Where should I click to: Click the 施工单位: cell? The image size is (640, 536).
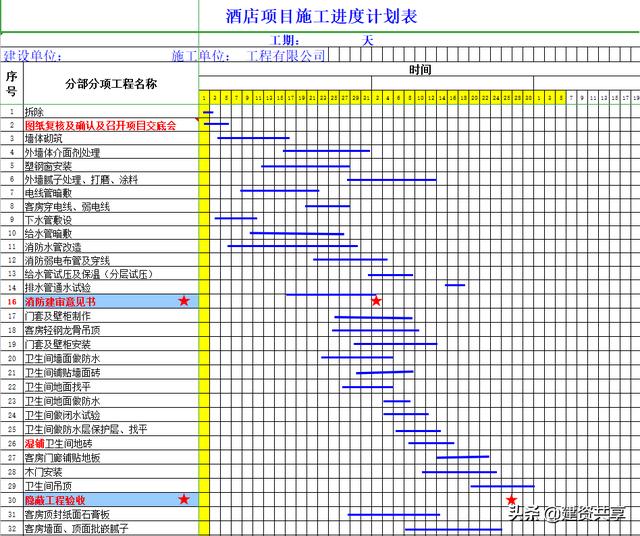pos(200,56)
